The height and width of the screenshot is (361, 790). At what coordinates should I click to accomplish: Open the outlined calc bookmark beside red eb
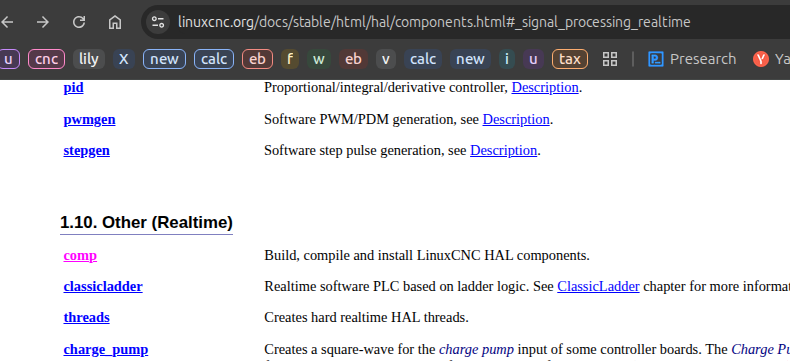[x=214, y=59]
